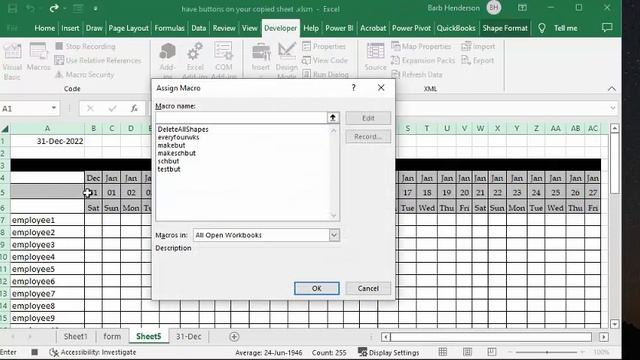Click the Select All corner triangle
640x360 pixels.
coord(4,129)
